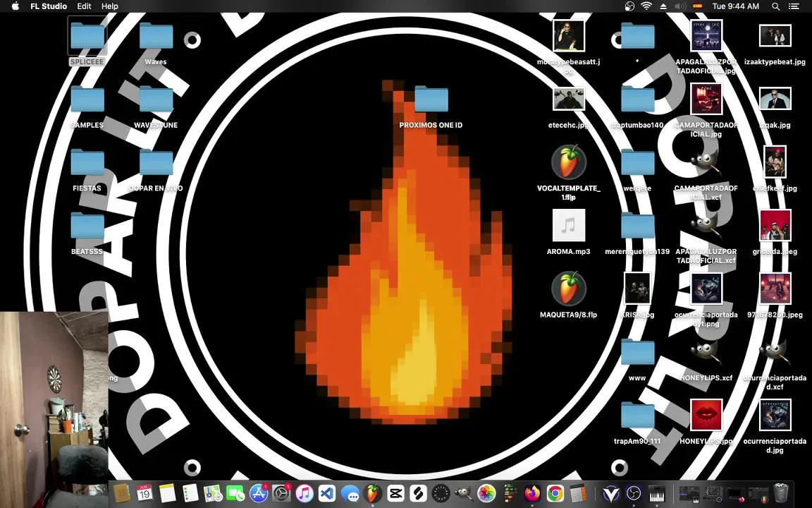Click the volume icon in menu bar
Viewport: 812px width, 508px height.
(680, 6)
